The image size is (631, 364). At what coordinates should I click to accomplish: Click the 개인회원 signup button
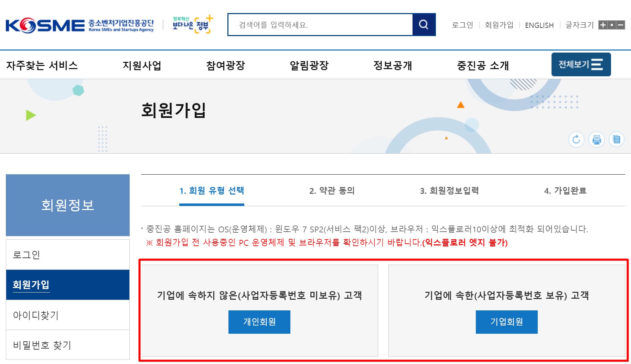(x=259, y=322)
